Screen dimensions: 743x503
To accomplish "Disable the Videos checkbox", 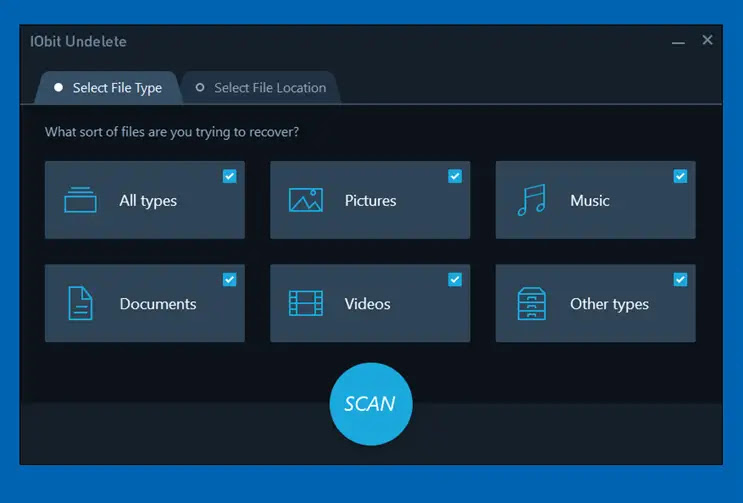I will (455, 279).
